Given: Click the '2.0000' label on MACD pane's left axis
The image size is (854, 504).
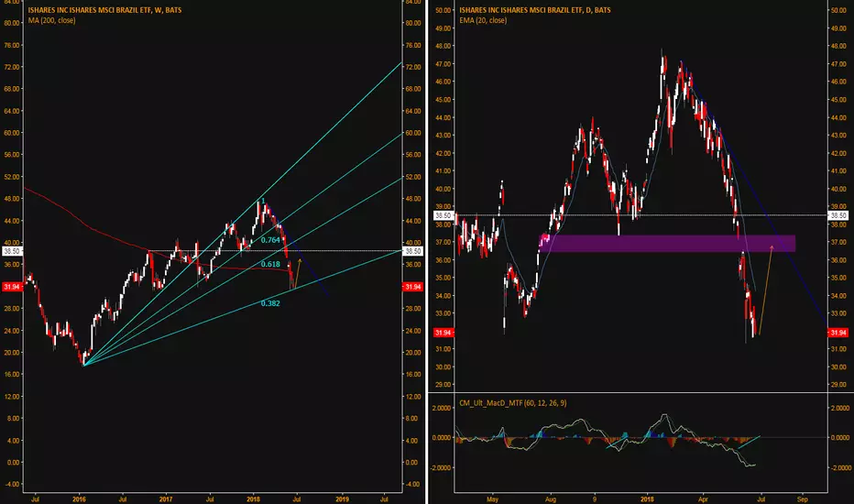Looking at the screenshot, I should coord(441,408).
